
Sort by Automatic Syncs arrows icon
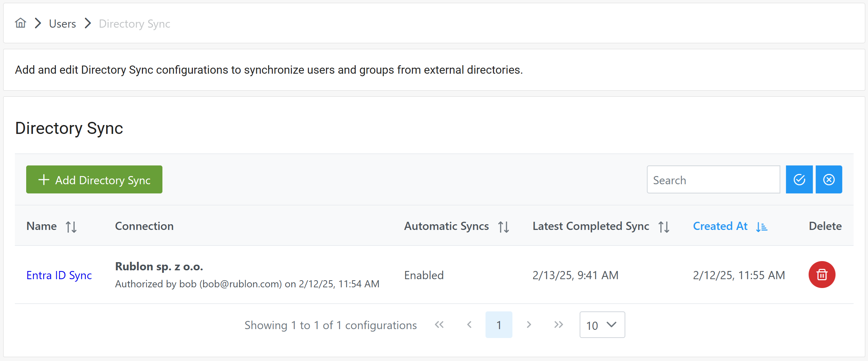(504, 227)
